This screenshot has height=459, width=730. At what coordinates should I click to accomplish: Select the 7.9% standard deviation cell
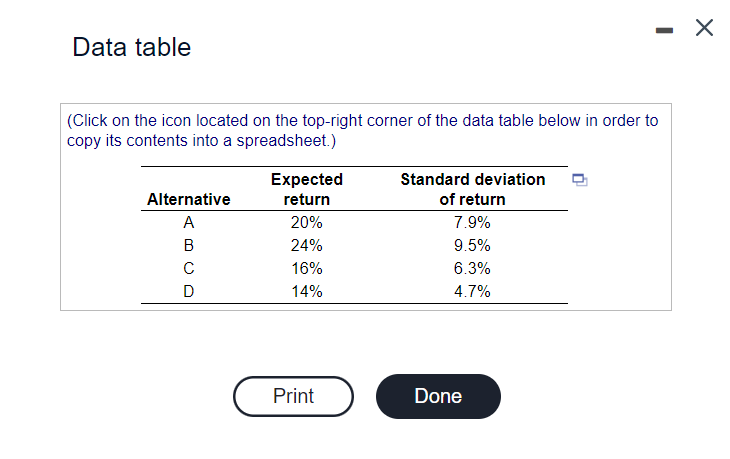(x=472, y=223)
